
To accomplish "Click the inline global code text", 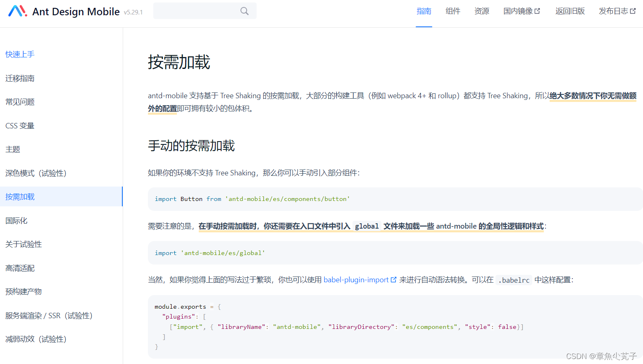I will 367,226.
